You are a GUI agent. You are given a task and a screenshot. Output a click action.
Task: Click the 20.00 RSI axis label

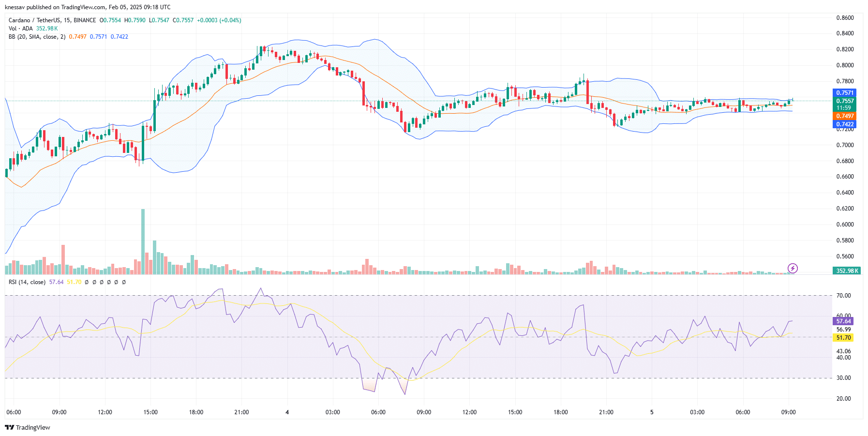pyautogui.click(x=844, y=399)
